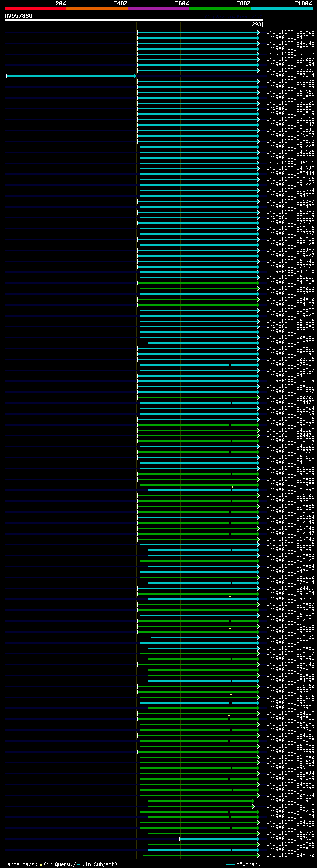Click the left-side alignment bar of UniRef100_Q570H4

pyautogui.click(x=71, y=76)
